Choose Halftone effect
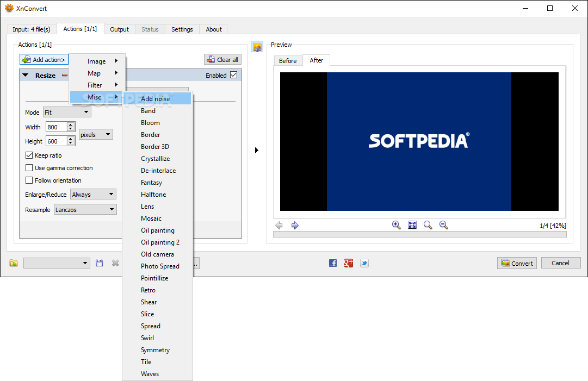The height and width of the screenshot is (381, 588). point(158,195)
